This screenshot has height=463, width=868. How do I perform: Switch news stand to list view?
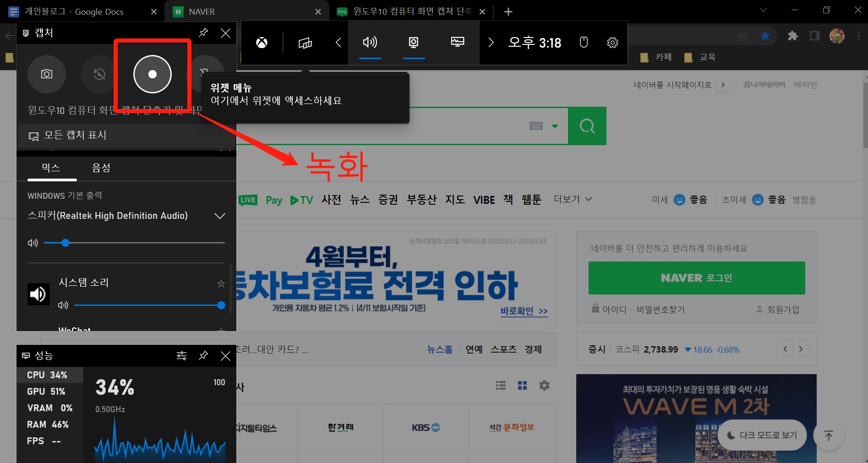click(501, 386)
